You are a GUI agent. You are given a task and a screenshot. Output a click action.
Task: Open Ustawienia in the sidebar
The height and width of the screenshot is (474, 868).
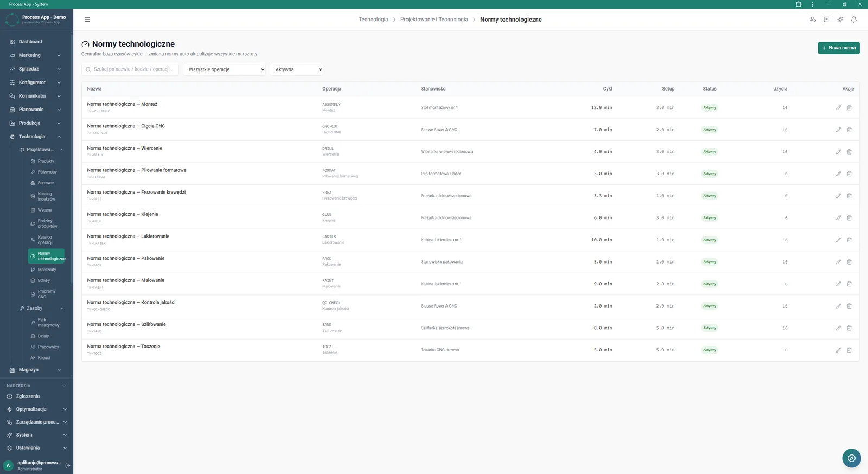(36, 448)
